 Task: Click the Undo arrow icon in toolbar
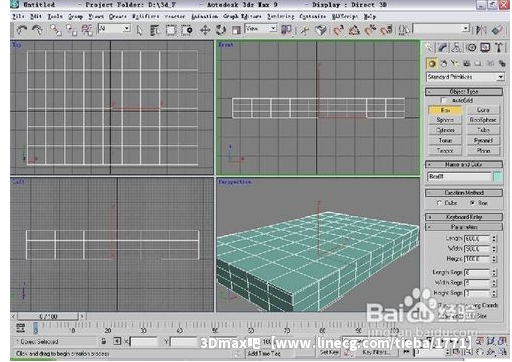tap(22, 30)
